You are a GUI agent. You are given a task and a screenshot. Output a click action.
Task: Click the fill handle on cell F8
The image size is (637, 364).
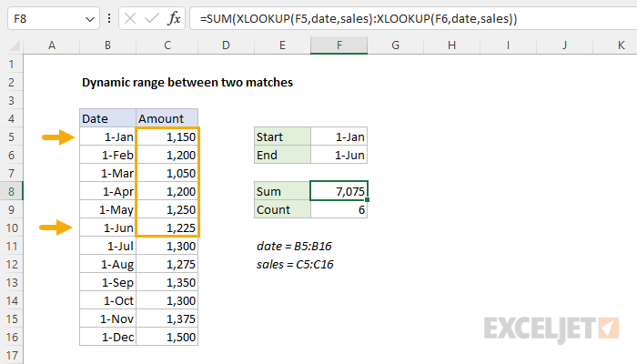coord(367,200)
